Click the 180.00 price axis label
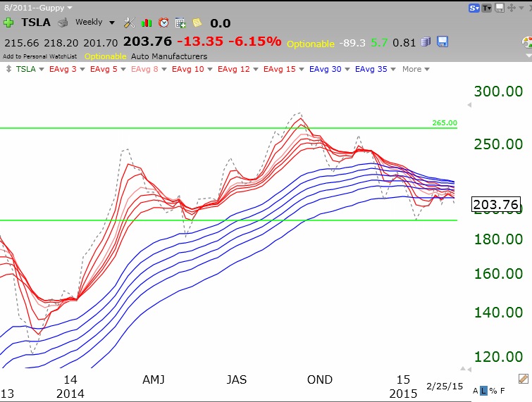 click(x=498, y=239)
